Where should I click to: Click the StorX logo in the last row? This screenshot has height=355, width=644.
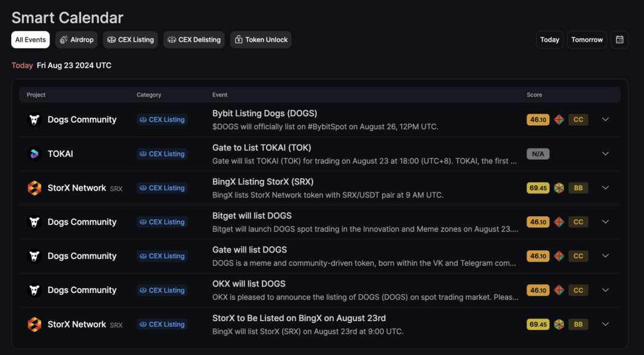click(x=35, y=324)
